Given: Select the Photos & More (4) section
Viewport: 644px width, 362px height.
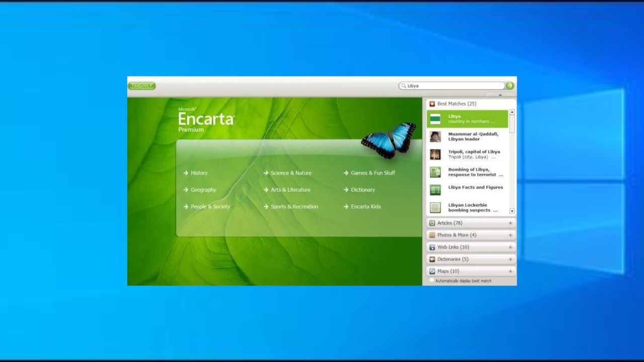Looking at the screenshot, I should coord(471,235).
